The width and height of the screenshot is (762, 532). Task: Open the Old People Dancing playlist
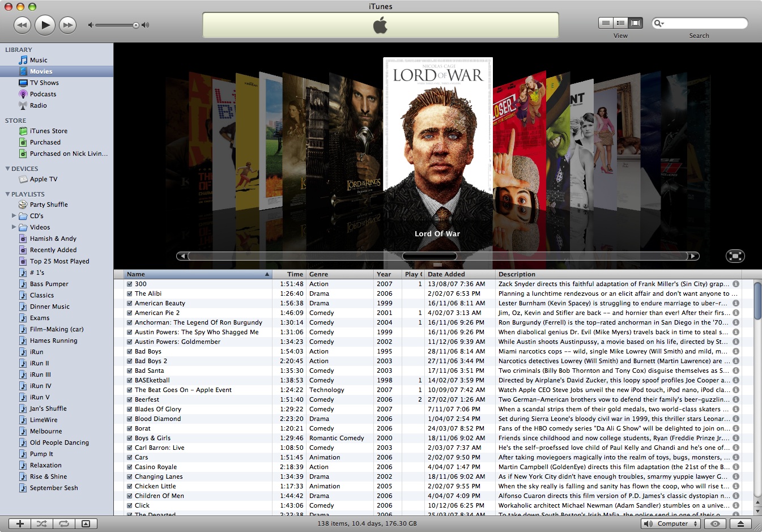(x=59, y=442)
